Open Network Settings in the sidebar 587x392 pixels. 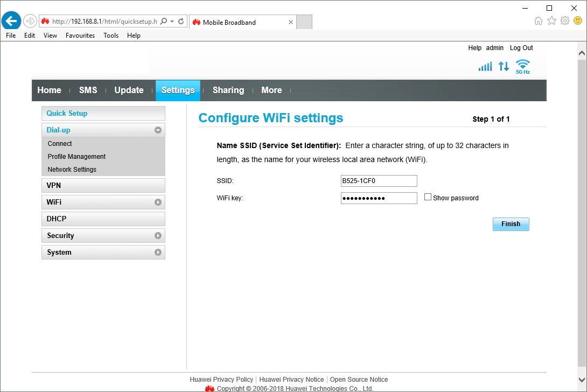pos(72,170)
